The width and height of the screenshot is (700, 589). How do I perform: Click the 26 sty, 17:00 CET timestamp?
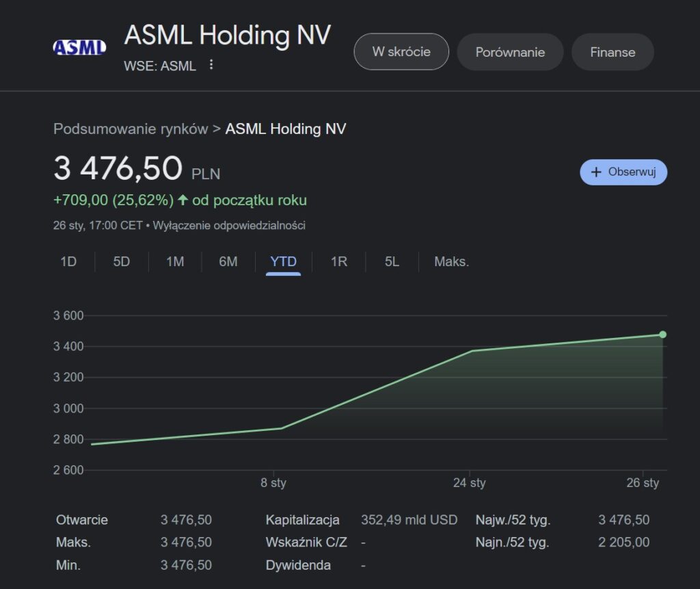pos(98,225)
